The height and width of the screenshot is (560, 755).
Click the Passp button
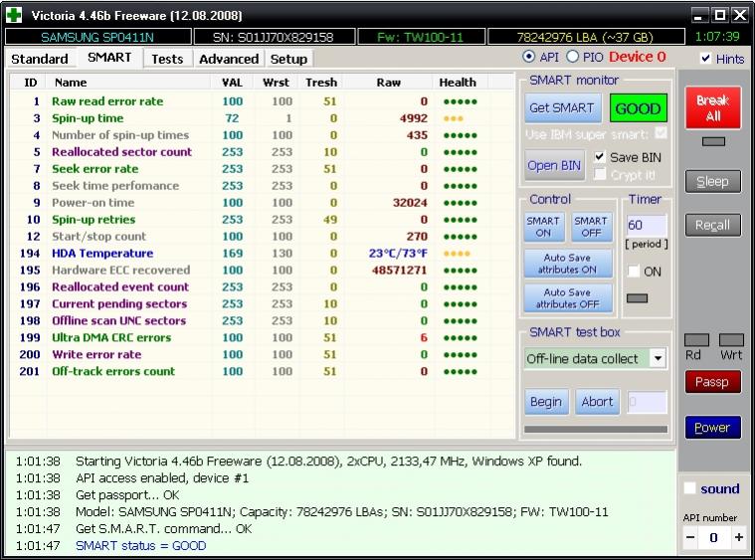(712, 382)
